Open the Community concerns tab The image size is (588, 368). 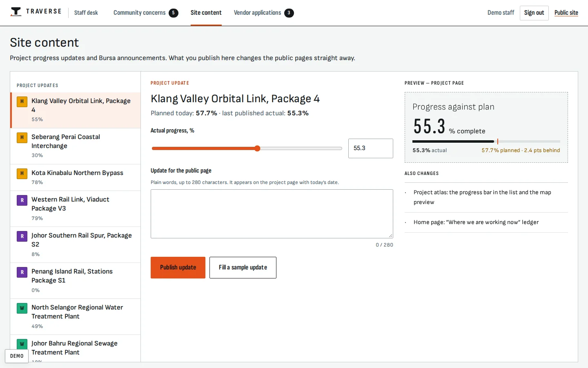[146, 13]
